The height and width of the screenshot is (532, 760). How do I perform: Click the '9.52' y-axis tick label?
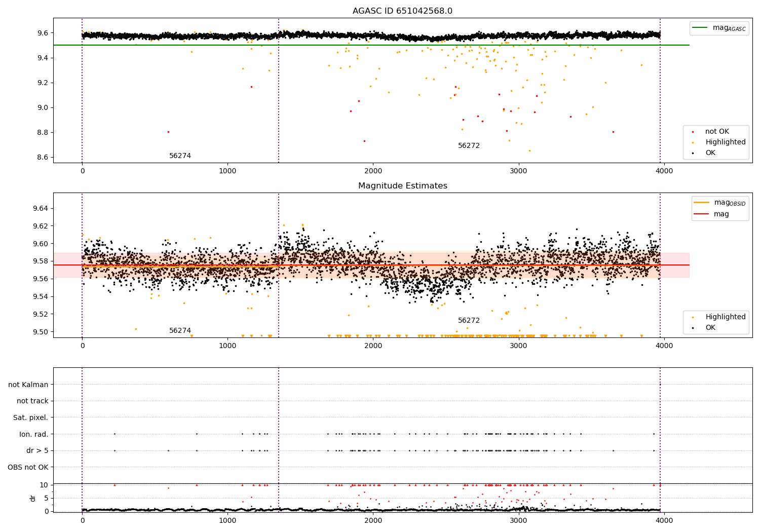(x=40, y=314)
